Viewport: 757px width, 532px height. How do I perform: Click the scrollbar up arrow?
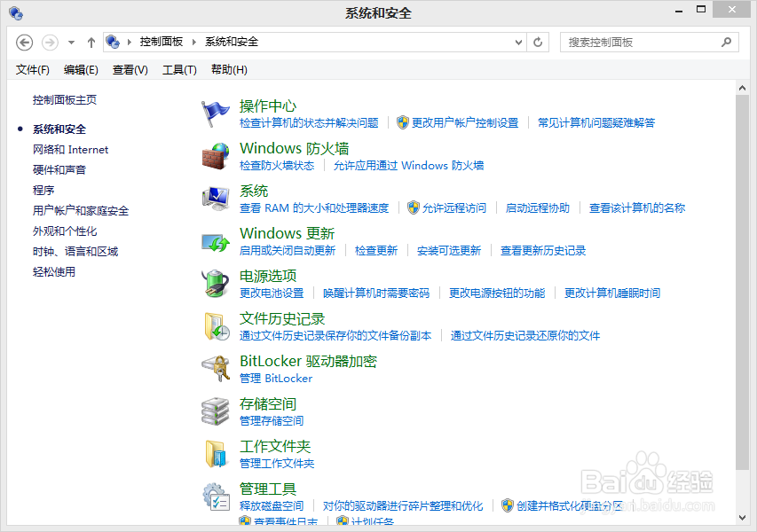coord(742,89)
